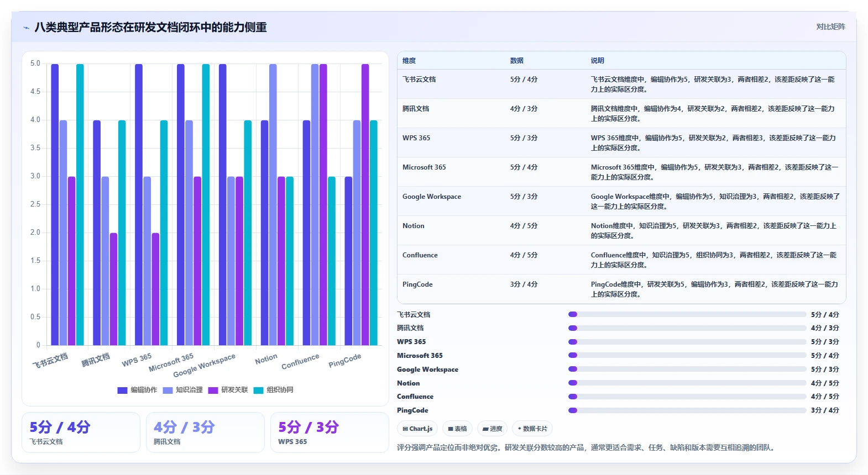Click the Google Workspace x-axis label on the chart
Viewport: 868px width, 475px height.
point(204,366)
